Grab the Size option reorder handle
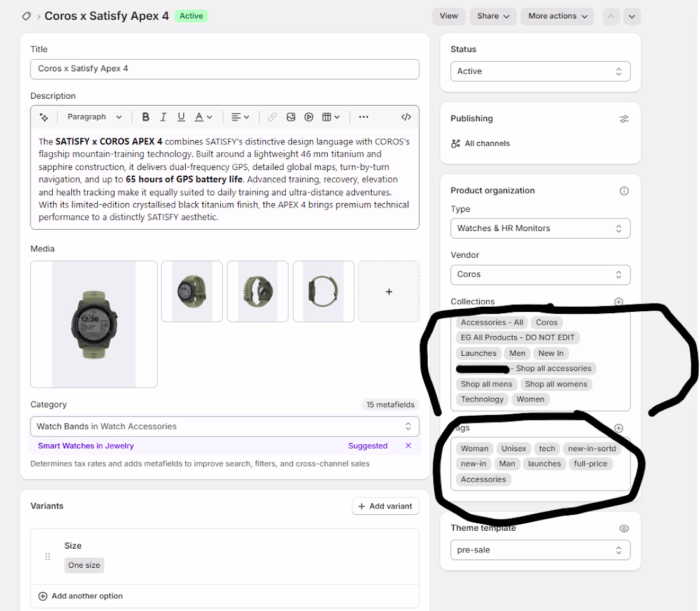This screenshot has width=700, height=611. 48,556
